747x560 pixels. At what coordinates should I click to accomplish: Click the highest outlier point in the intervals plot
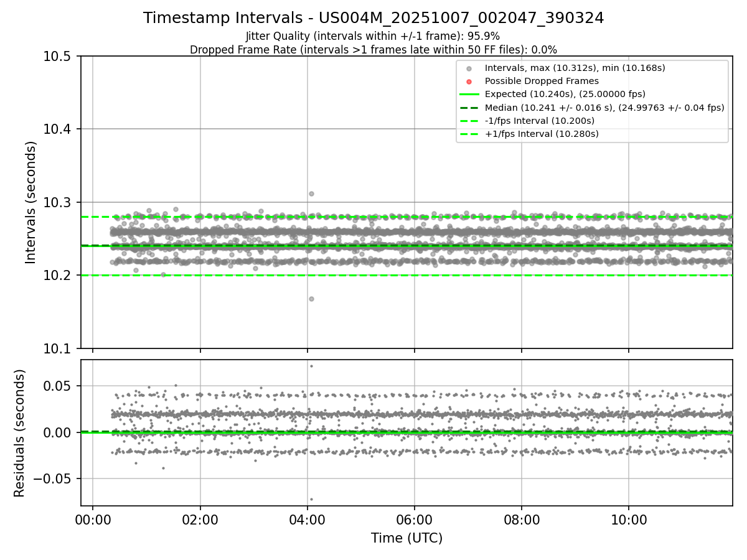(x=311, y=194)
